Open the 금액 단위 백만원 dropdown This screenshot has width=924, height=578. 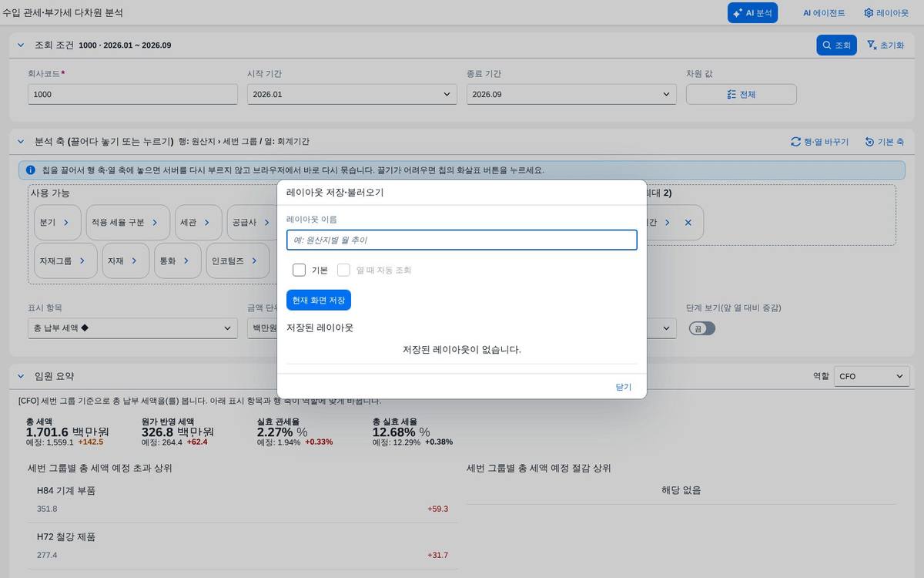pyautogui.click(x=263, y=328)
